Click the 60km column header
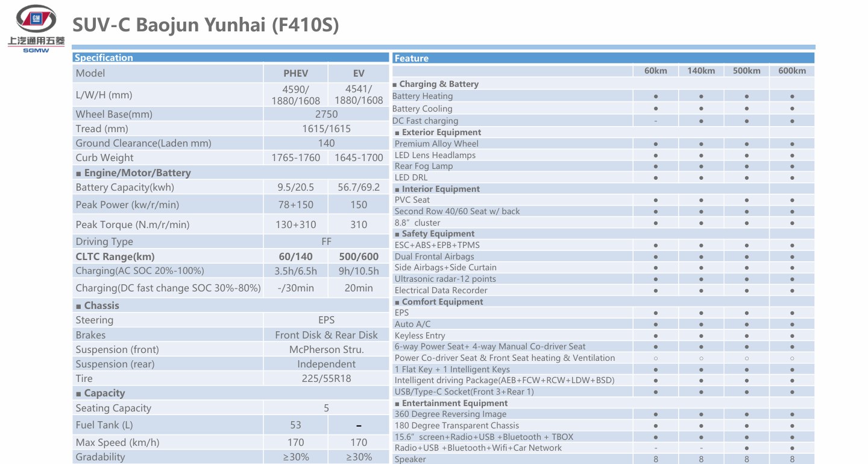Screen dimensions: 868x464 [x=656, y=71]
